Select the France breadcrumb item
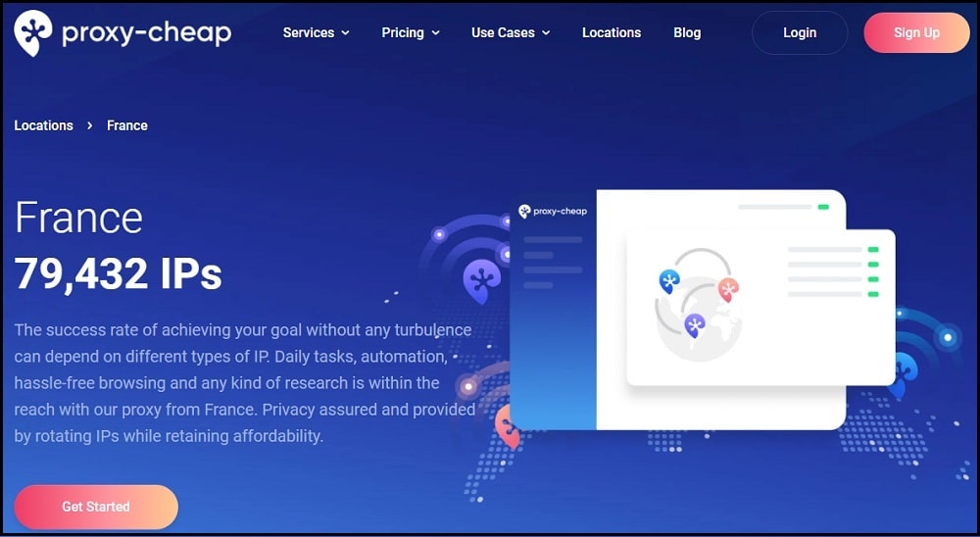 126,125
